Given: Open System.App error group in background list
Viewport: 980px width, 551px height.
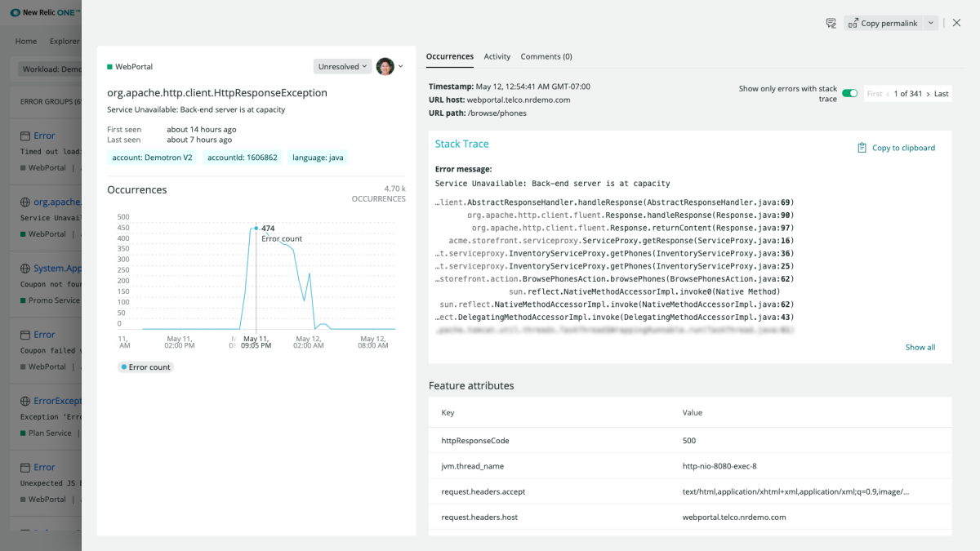Looking at the screenshot, I should tap(57, 268).
